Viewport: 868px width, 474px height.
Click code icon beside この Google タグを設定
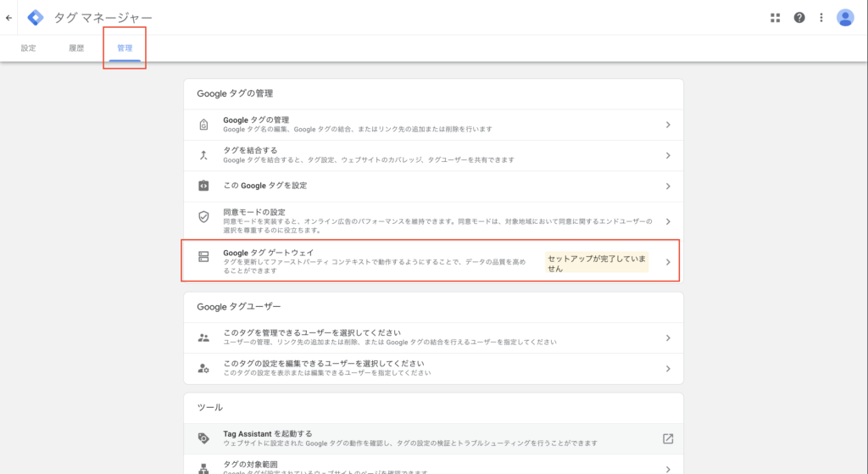[203, 186]
